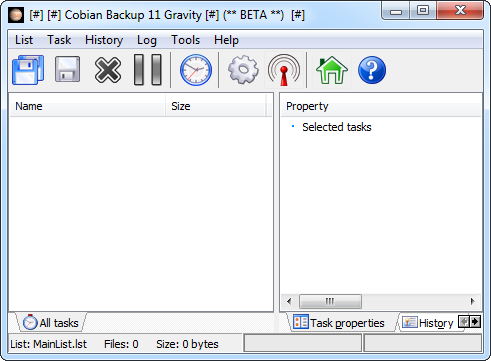Maximize the Cobian Backup window
The height and width of the screenshot is (361, 491).
pyautogui.click(x=423, y=11)
